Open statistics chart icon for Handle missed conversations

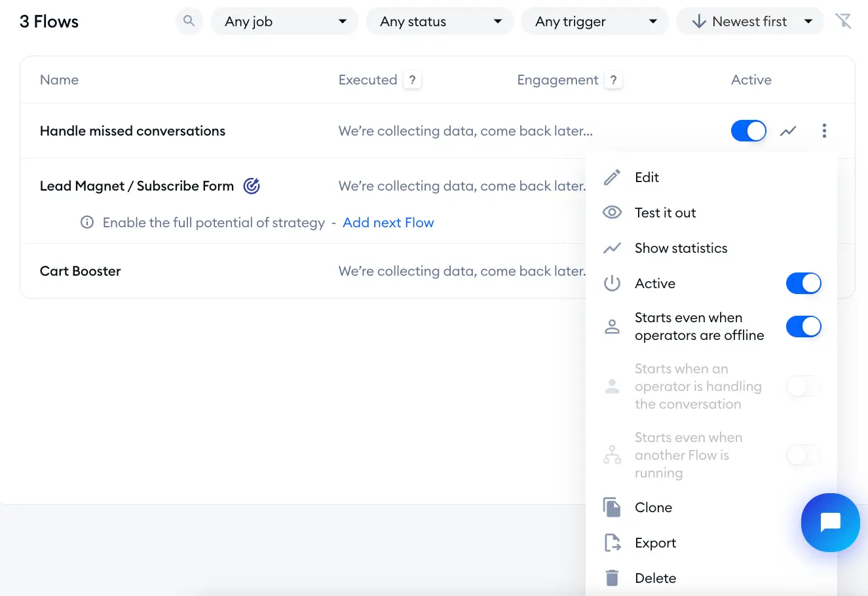[x=788, y=131]
